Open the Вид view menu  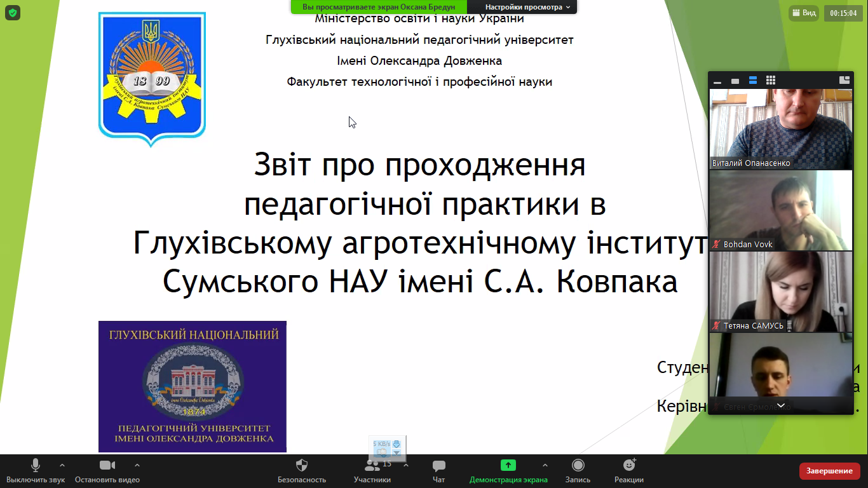(x=804, y=13)
